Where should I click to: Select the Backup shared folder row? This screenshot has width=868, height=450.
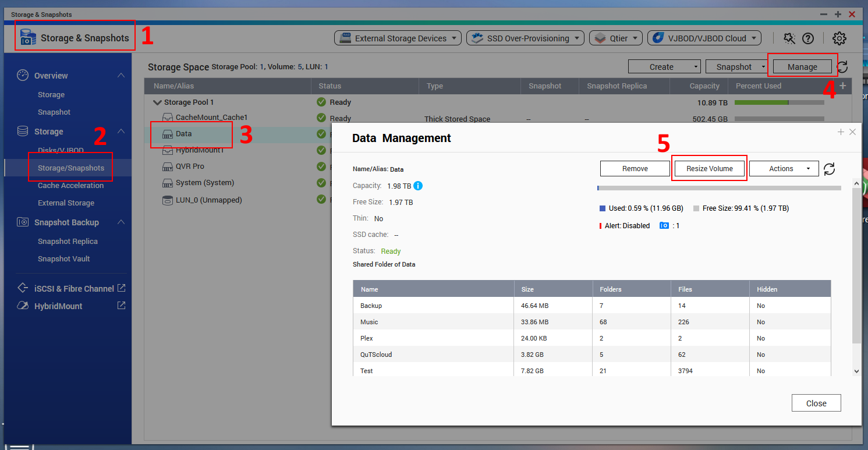coord(591,306)
